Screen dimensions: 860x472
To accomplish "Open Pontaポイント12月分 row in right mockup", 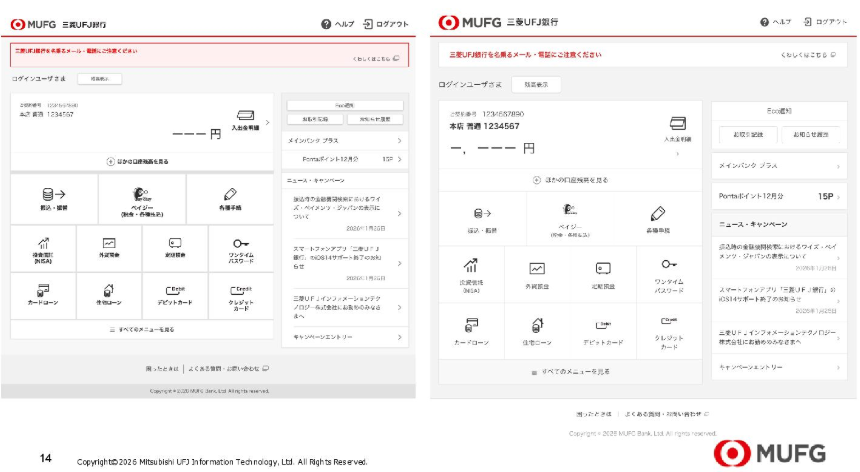I will pos(779,196).
